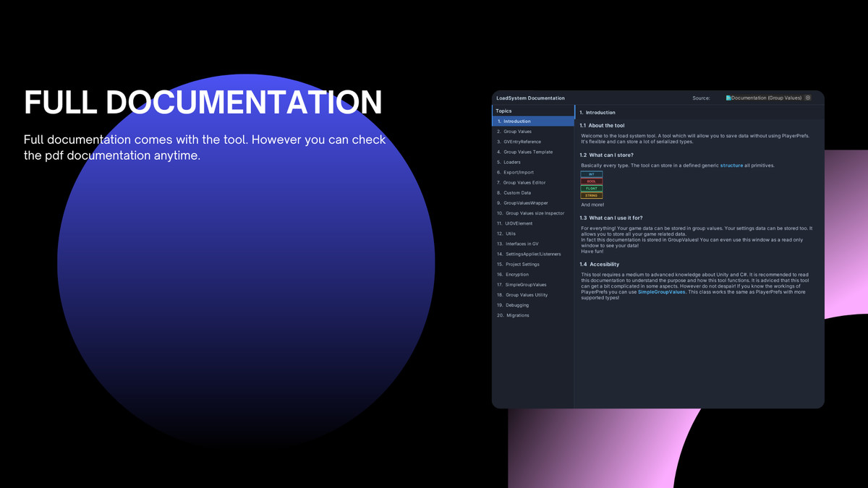Click the INT type badge

click(x=591, y=174)
